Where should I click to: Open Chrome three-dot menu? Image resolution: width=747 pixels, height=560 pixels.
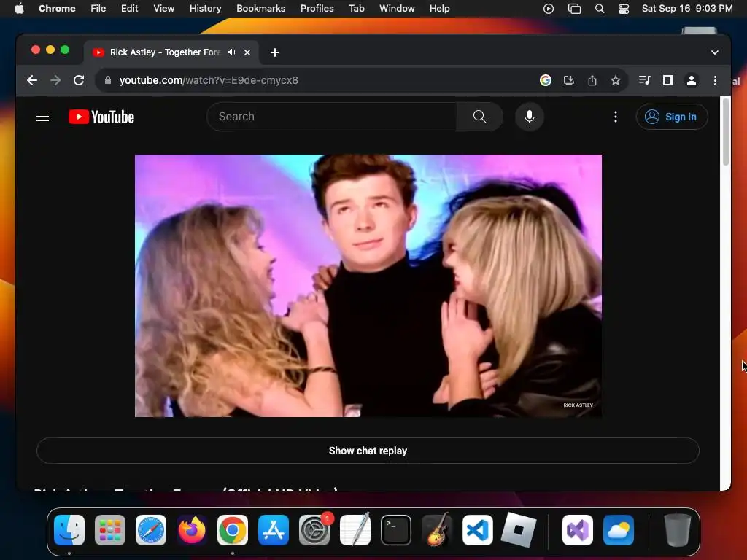click(x=715, y=80)
